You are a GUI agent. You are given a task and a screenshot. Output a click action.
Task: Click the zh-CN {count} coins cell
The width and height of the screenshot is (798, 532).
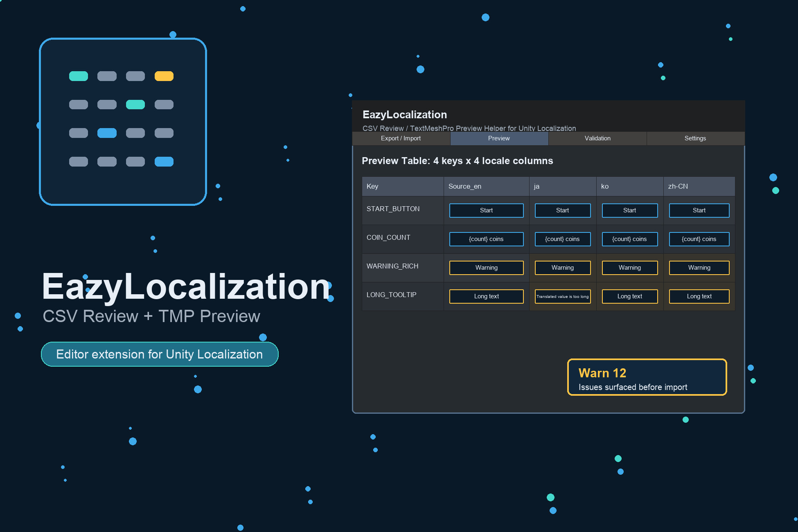tap(699, 239)
